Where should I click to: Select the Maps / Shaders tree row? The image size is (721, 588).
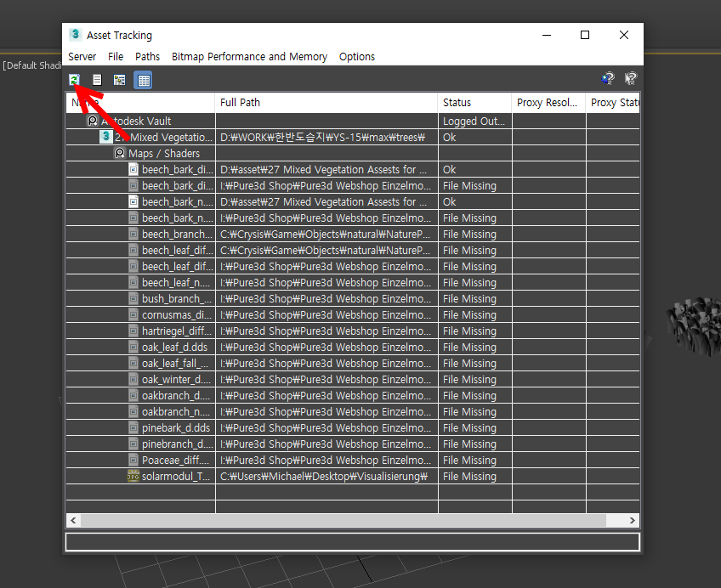pyautogui.click(x=164, y=153)
